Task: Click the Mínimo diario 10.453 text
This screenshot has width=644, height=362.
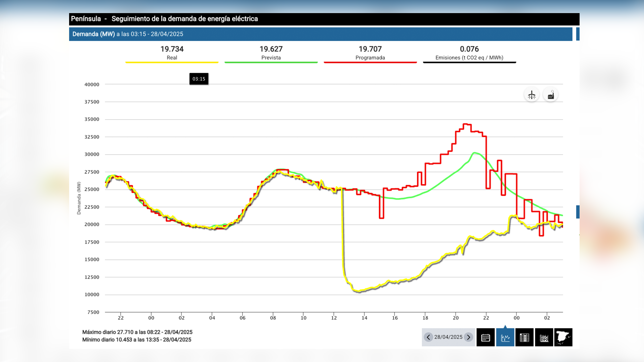Action: [x=137, y=340]
